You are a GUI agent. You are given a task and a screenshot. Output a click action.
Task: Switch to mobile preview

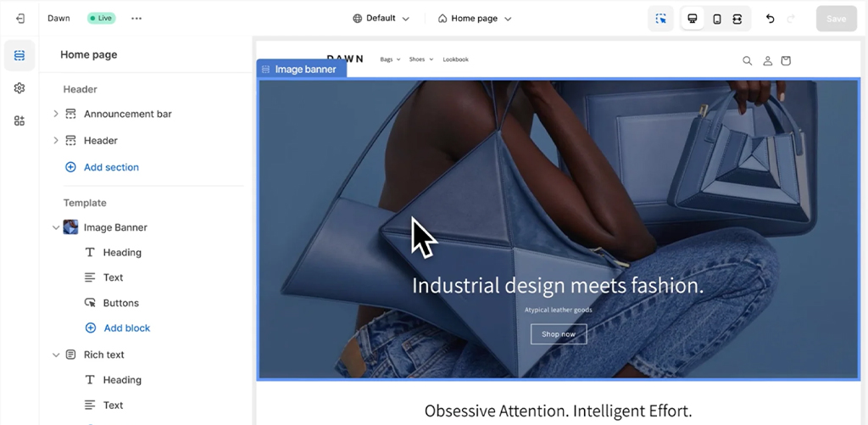point(716,19)
